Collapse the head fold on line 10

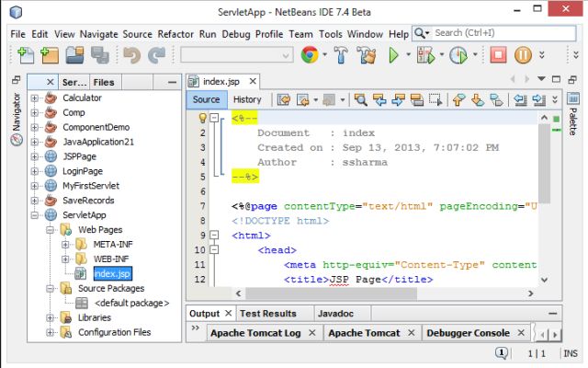(214, 249)
